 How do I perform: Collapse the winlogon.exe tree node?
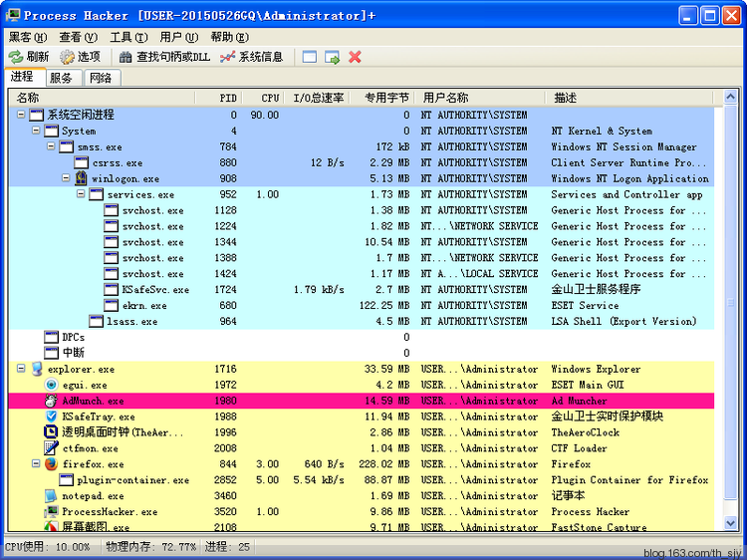(x=66, y=177)
